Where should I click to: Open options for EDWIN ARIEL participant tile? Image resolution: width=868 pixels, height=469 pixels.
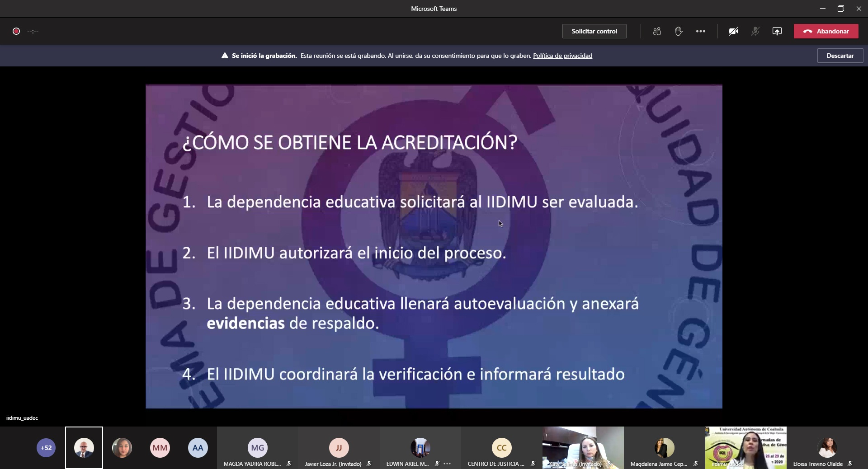point(447,464)
